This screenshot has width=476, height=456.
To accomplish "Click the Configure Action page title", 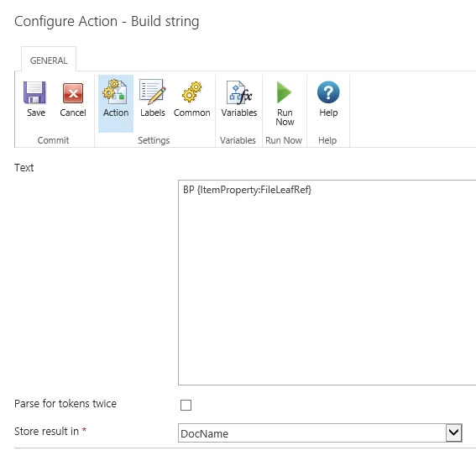I will (x=107, y=22).
